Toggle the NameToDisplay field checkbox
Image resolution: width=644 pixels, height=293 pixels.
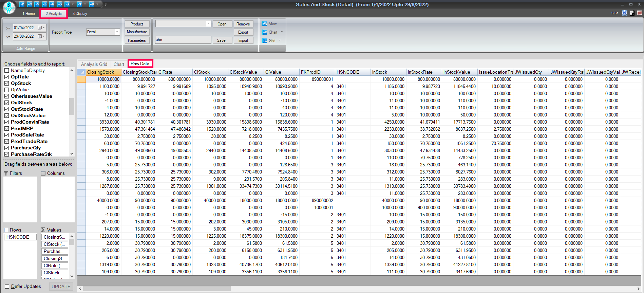click(x=6, y=70)
